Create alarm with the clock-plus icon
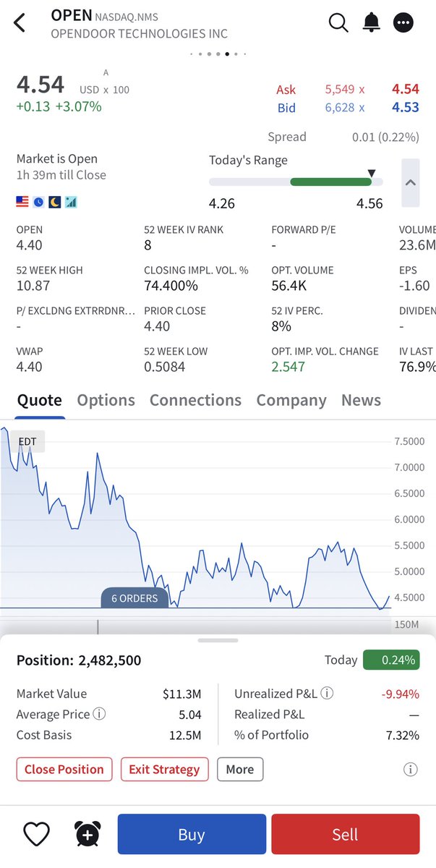 (x=87, y=834)
